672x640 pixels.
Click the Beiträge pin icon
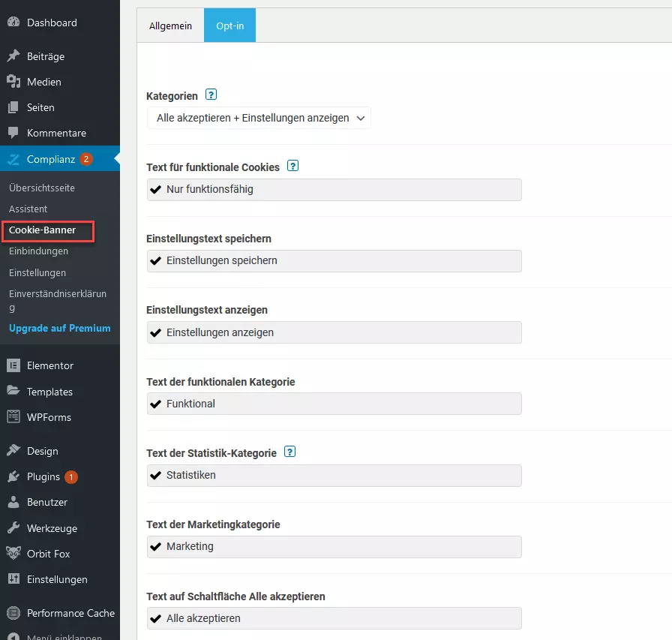coord(13,56)
